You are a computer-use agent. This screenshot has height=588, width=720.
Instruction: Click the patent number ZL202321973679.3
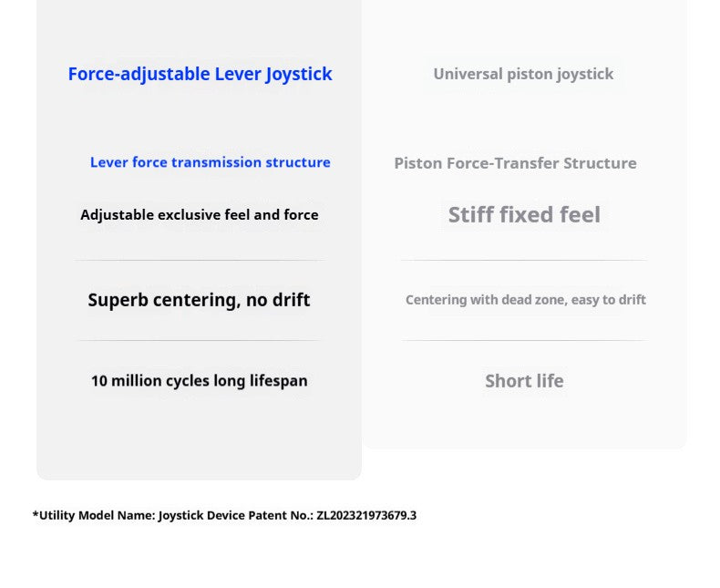pos(366,515)
